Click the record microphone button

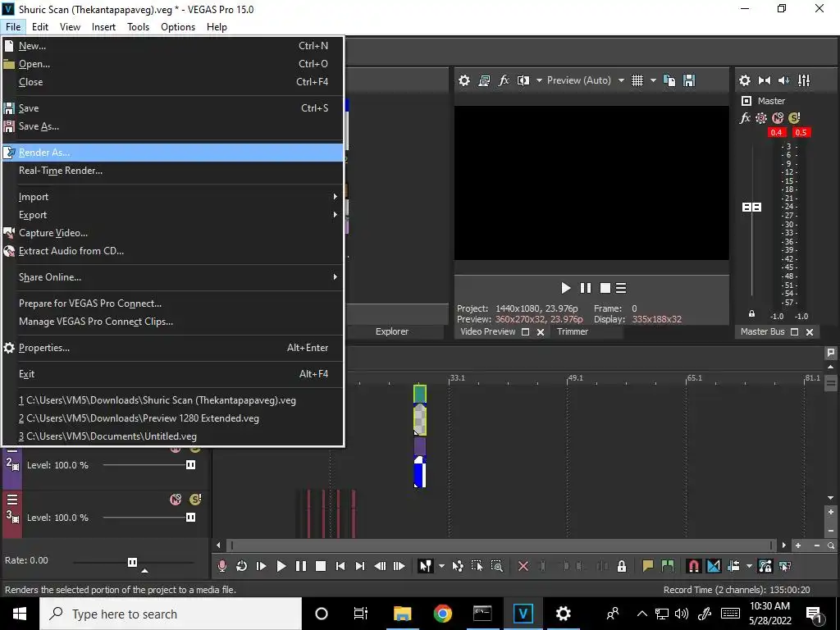[221, 566]
